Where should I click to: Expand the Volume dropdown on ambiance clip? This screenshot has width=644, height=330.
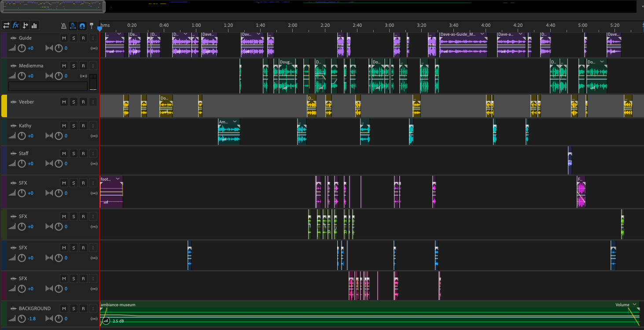click(x=634, y=304)
